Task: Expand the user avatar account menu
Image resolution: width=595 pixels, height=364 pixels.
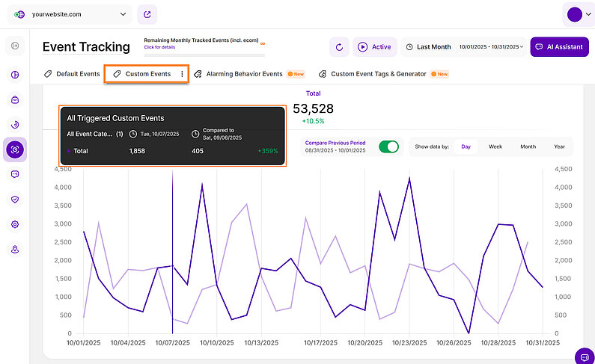Action: [580, 14]
